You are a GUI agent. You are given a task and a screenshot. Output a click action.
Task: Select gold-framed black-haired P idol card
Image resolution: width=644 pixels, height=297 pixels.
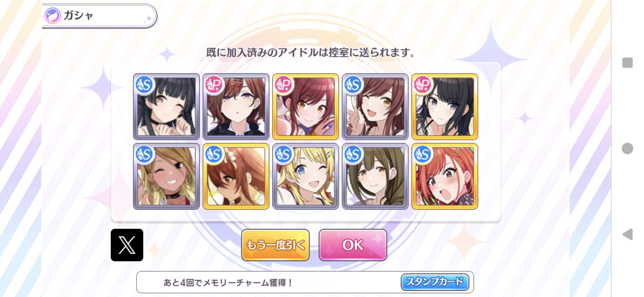tap(445, 106)
